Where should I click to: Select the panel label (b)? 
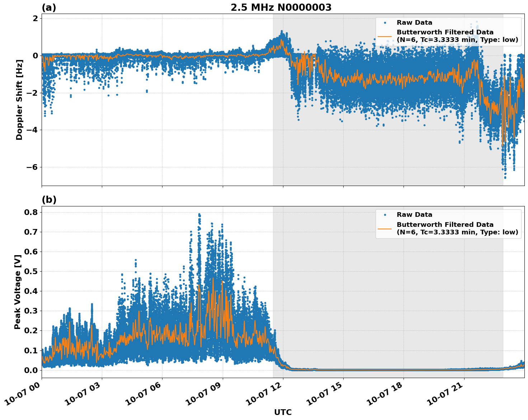pyautogui.click(x=48, y=200)
